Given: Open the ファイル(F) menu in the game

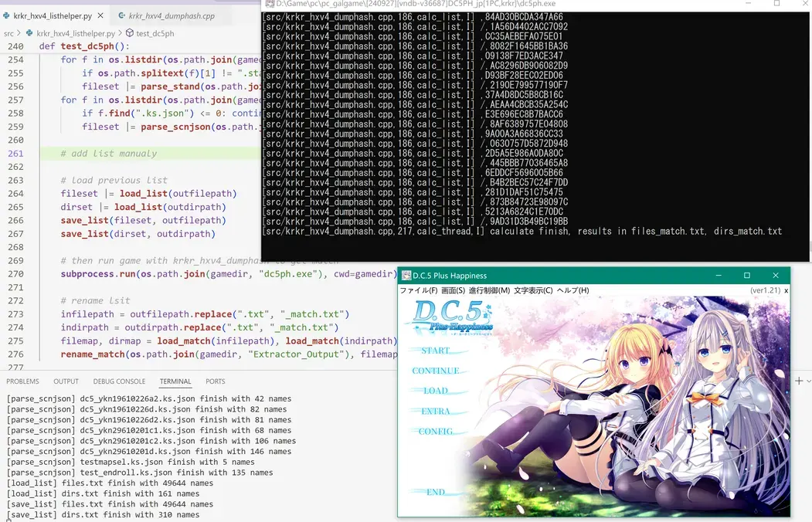Looking at the screenshot, I should pyautogui.click(x=419, y=290).
